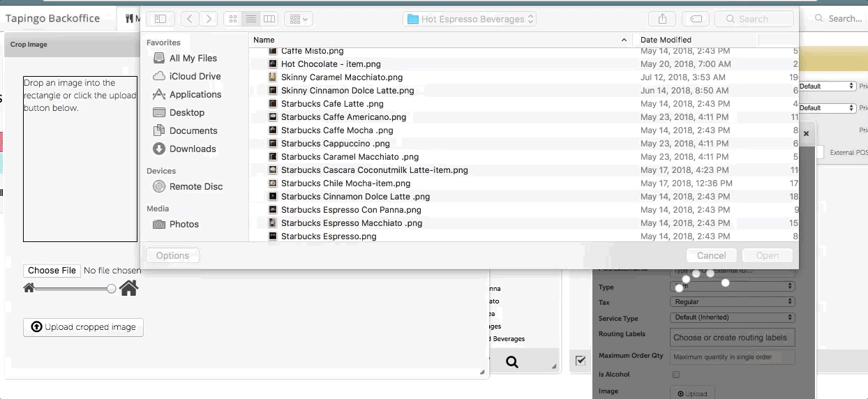This screenshot has width=868, height=399.
Task: Open the Hot Espresso Beverages folder popup
Action: pos(470,19)
